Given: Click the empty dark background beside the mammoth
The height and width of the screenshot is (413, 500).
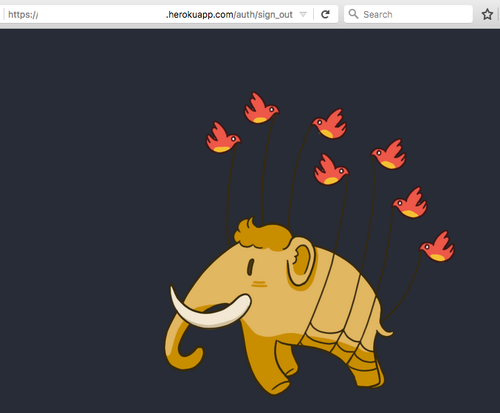Looking at the screenshot, I should coord(83,217).
